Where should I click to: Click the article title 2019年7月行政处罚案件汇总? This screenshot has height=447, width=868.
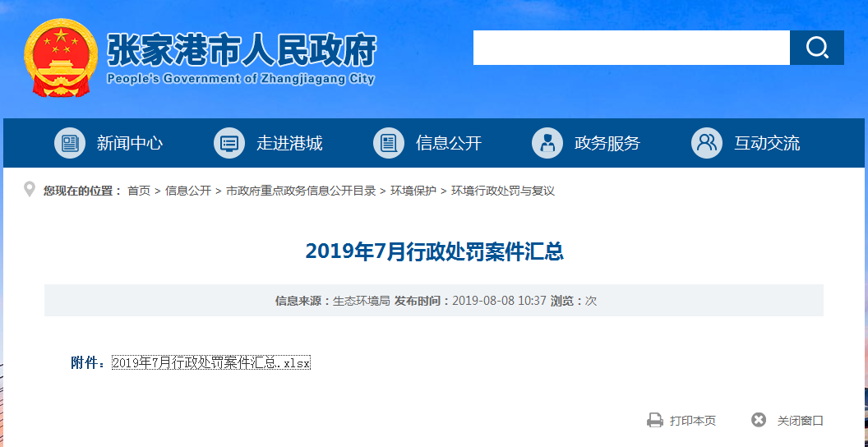[x=434, y=251]
